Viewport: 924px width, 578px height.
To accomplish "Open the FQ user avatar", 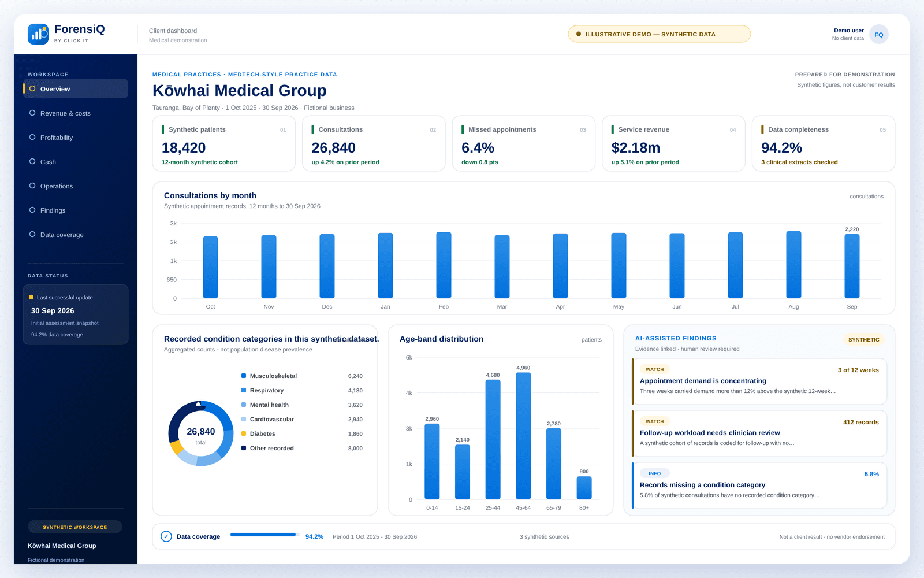I will [878, 35].
